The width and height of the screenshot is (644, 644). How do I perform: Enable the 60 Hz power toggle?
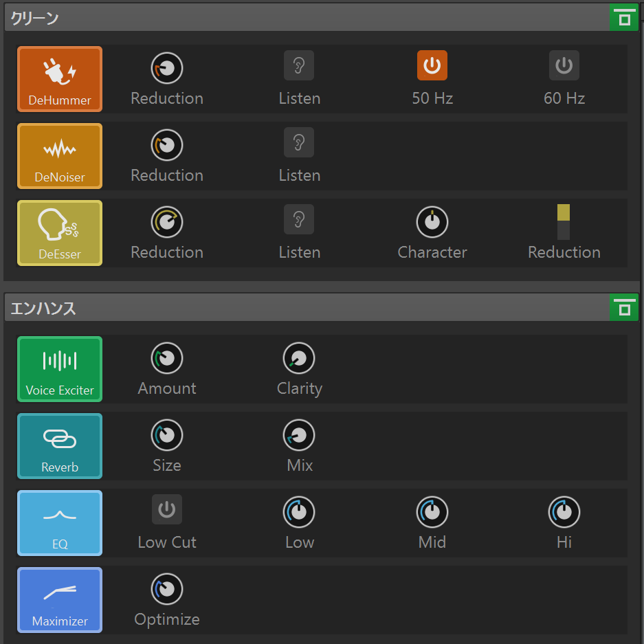[564, 65]
